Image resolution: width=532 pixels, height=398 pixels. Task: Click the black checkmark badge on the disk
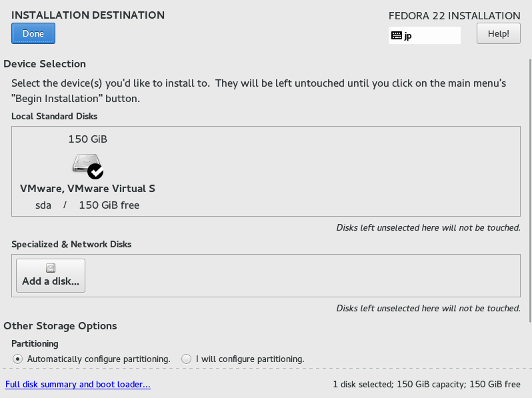click(x=95, y=171)
